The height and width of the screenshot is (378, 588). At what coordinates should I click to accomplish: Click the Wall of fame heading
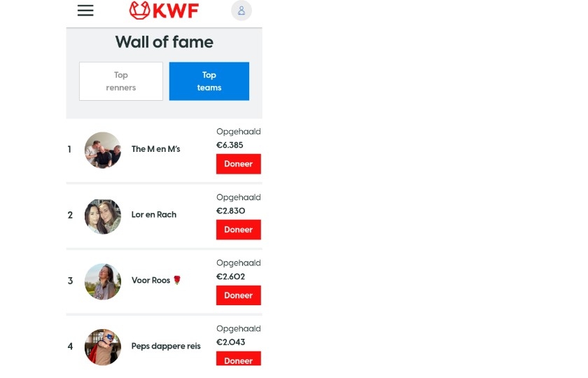point(164,42)
